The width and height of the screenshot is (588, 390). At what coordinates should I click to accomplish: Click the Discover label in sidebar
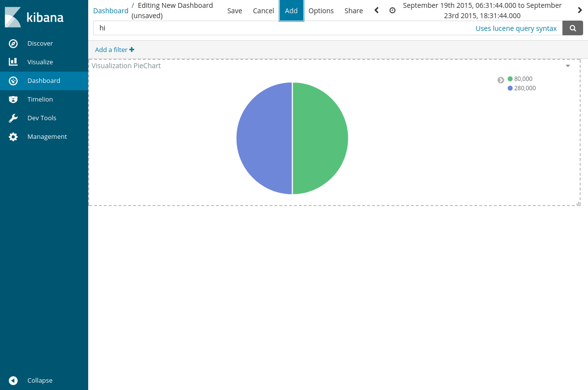click(x=40, y=44)
